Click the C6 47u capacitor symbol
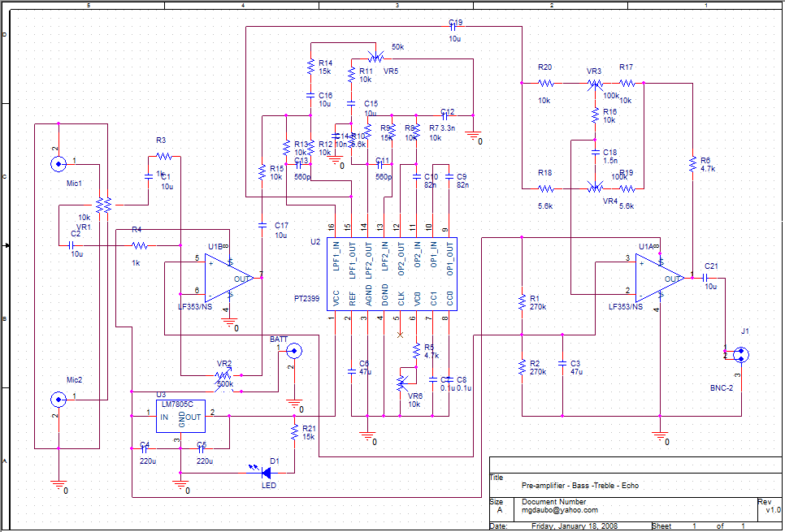Screen dimensions: 785x532 click(351, 371)
